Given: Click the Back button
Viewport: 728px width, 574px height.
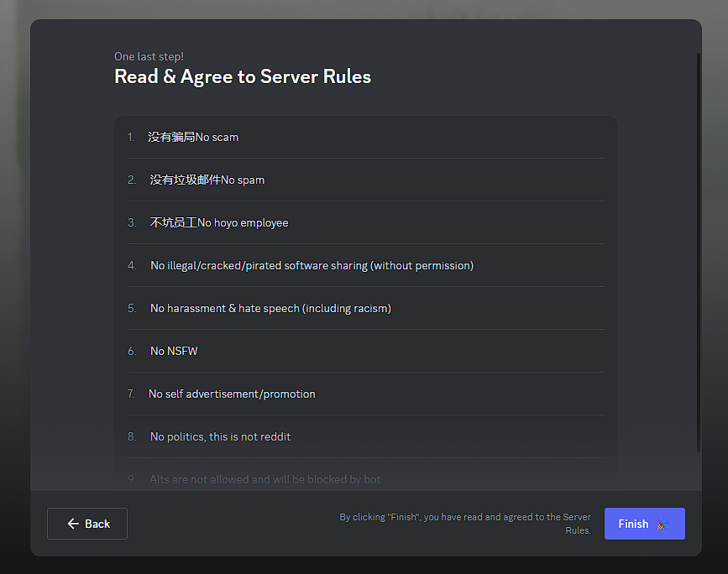Looking at the screenshot, I should (87, 524).
